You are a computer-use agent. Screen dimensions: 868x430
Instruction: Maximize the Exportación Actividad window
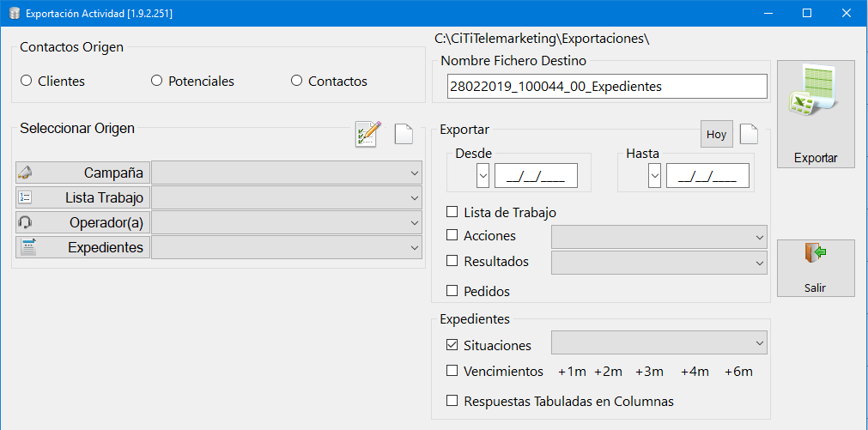[807, 13]
